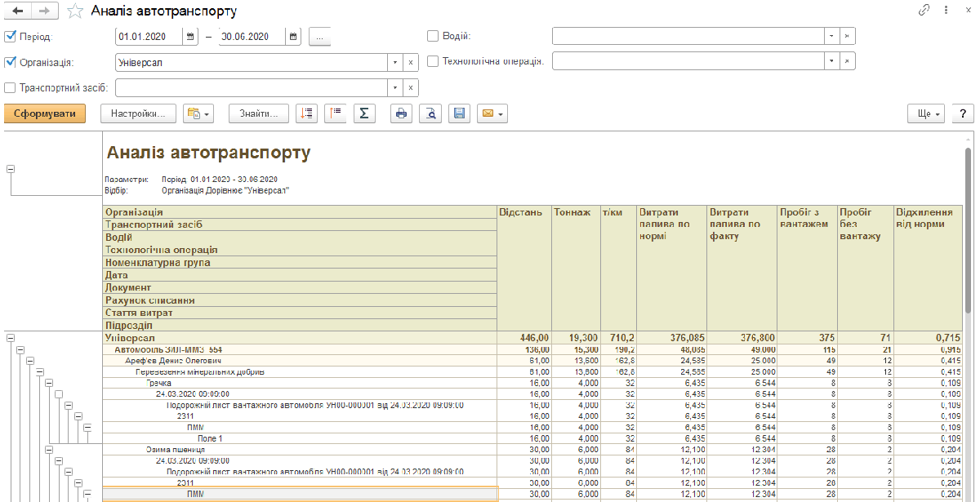
Task: Collapse the Озима пшениця group
Action: tap(50, 449)
